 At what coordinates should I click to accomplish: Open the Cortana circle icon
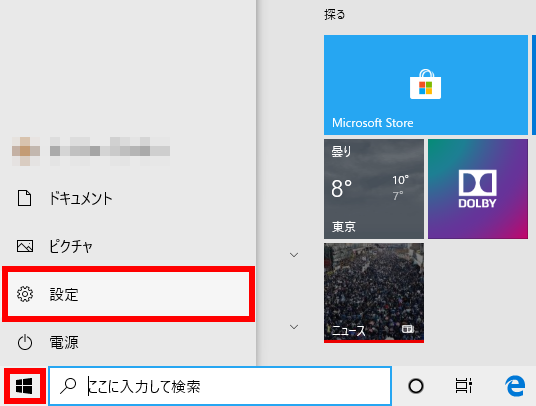tap(416, 386)
